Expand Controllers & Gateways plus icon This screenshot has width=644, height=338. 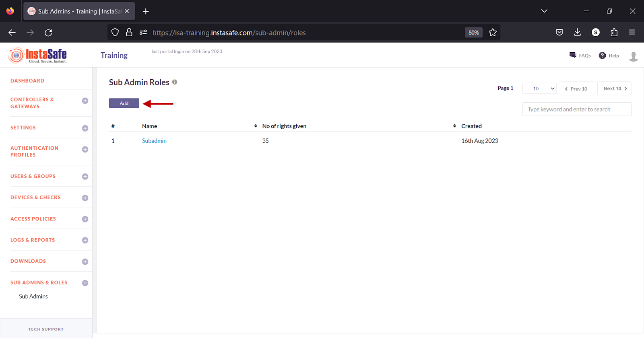85,101
